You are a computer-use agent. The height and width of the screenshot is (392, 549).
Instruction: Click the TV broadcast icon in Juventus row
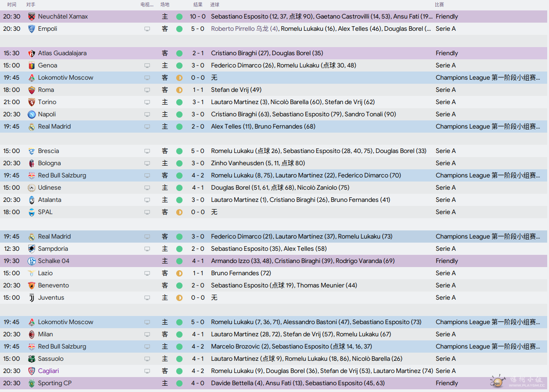pyautogui.click(x=147, y=298)
